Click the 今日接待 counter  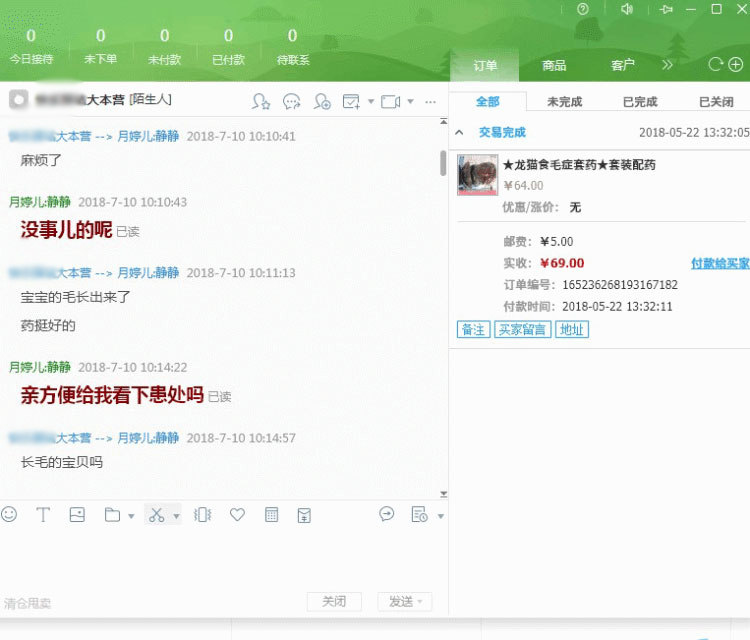tap(31, 47)
